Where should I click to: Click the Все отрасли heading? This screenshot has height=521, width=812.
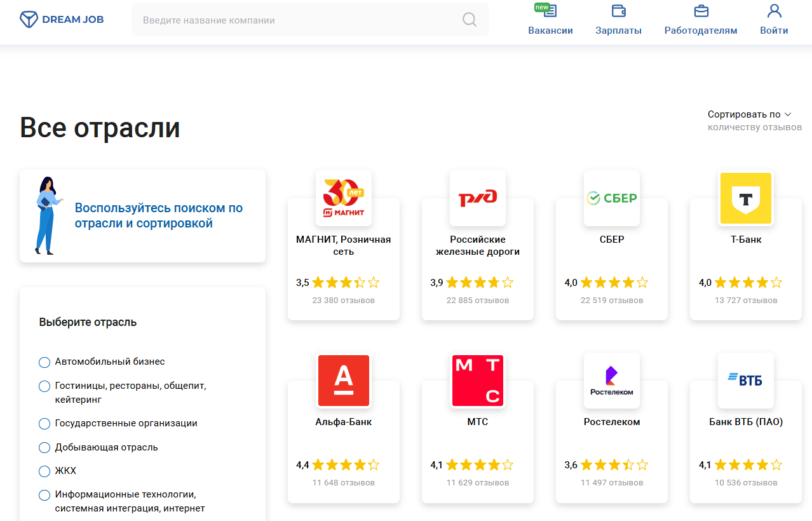100,128
